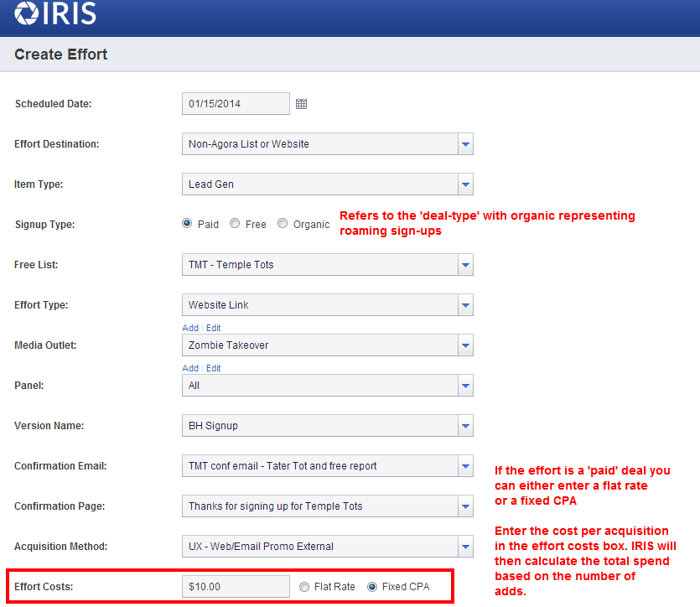Select the Paid signup type
Screen dimensions: 700x607
(x=187, y=223)
